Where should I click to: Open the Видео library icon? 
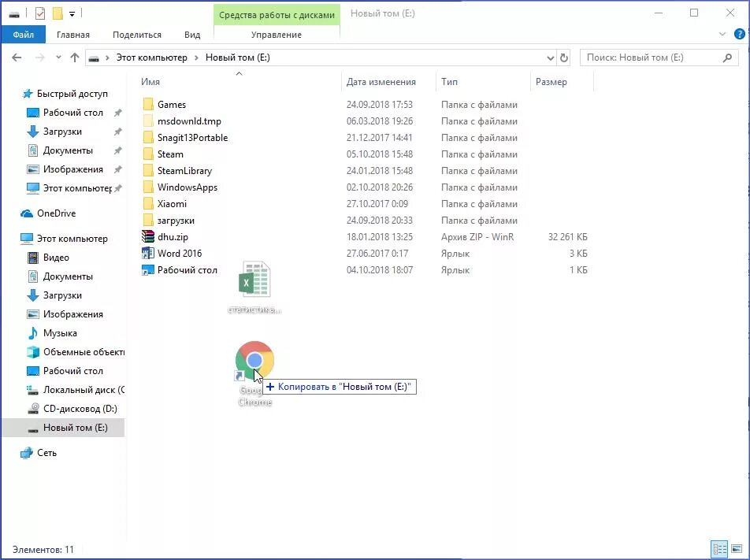(x=33, y=258)
